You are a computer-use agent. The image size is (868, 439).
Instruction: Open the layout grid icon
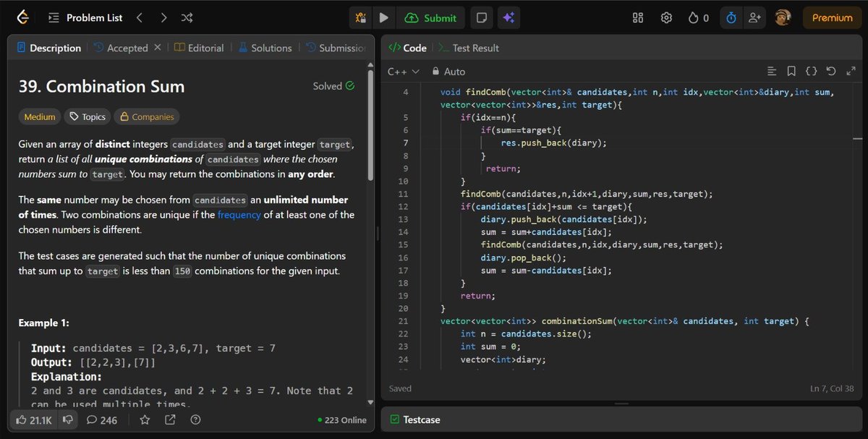pos(637,17)
